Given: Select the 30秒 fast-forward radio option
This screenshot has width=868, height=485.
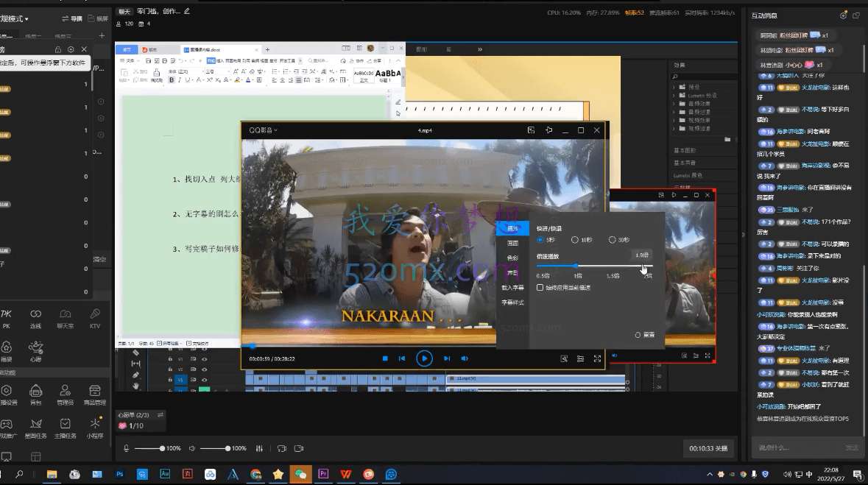Looking at the screenshot, I should click(612, 240).
